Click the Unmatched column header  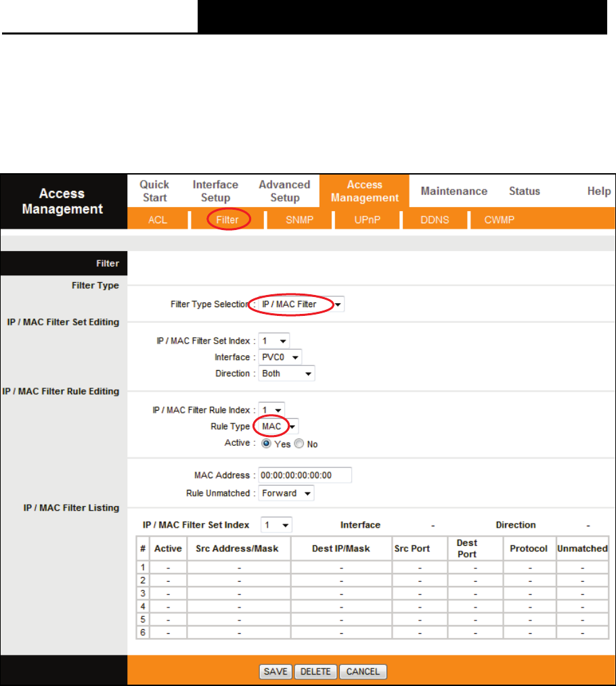tap(583, 549)
